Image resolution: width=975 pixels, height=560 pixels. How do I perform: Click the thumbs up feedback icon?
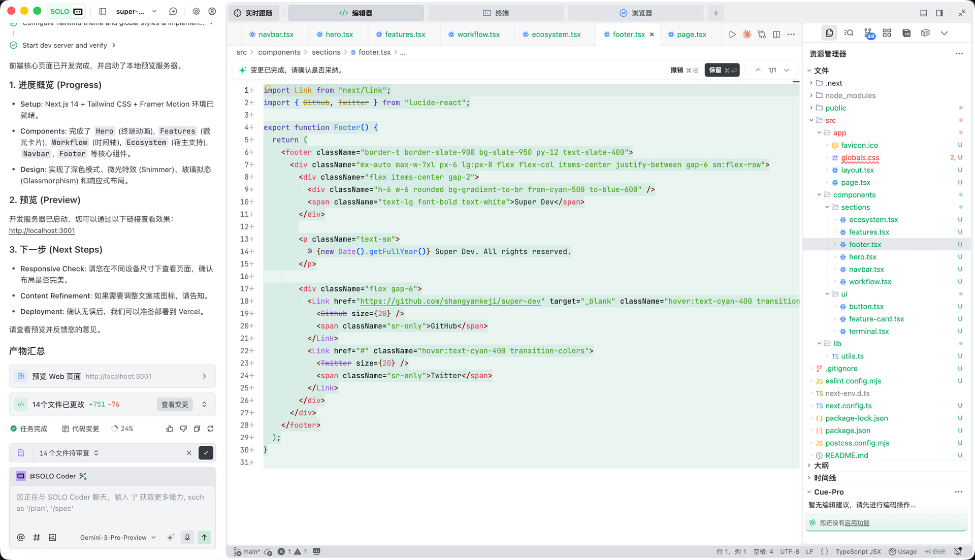coord(170,429)
